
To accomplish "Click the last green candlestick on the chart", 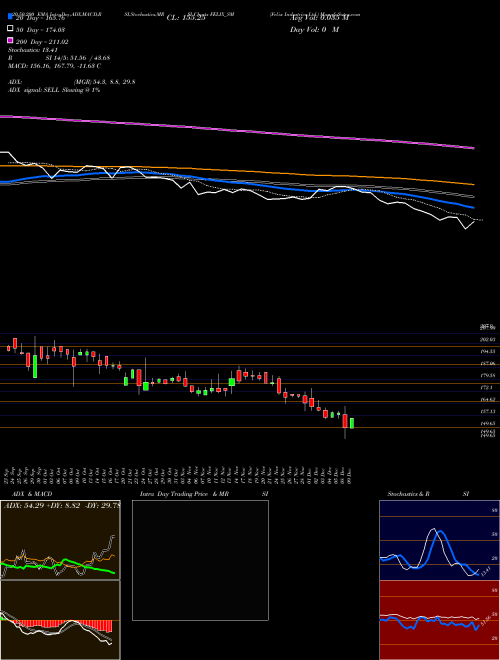I will (352, 423).
